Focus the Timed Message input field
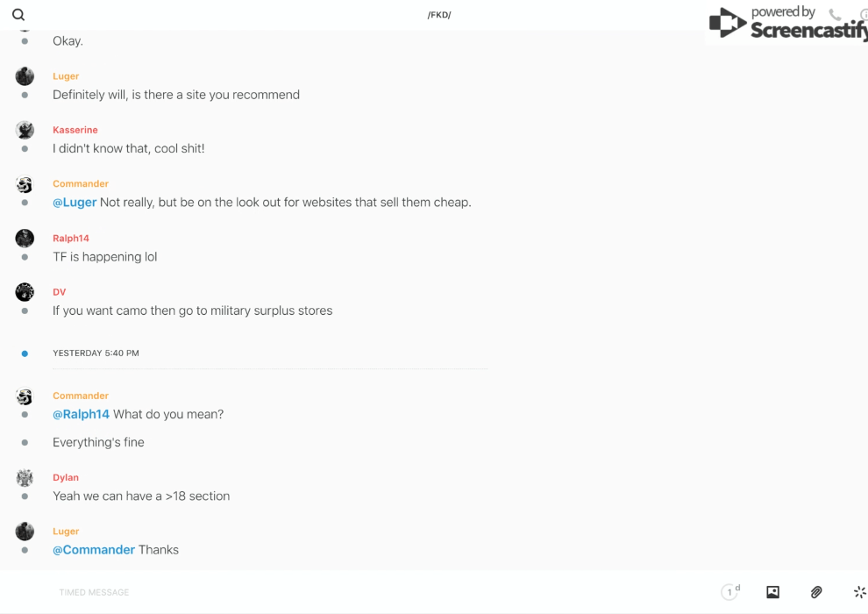Screen dimensions: 868x614 [x=351, y=592]
